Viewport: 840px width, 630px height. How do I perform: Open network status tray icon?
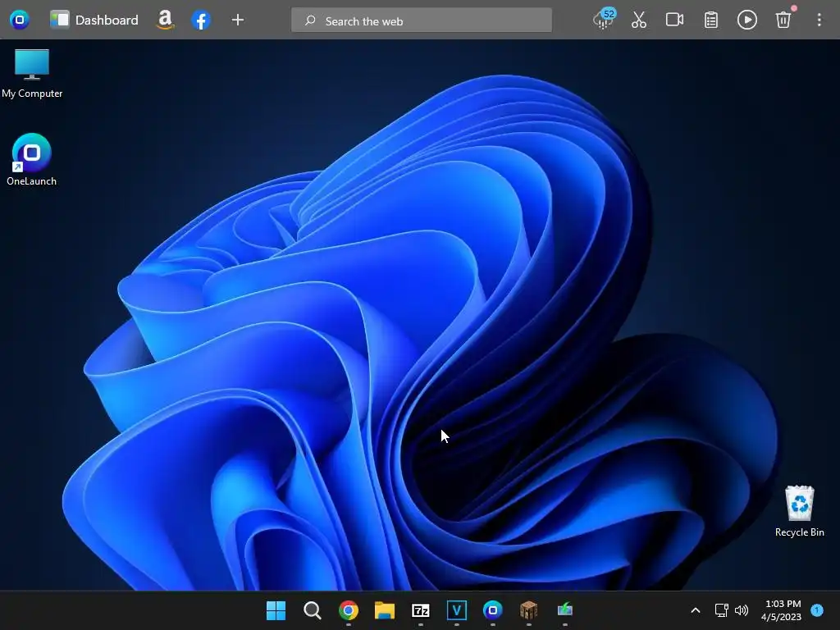722,610
